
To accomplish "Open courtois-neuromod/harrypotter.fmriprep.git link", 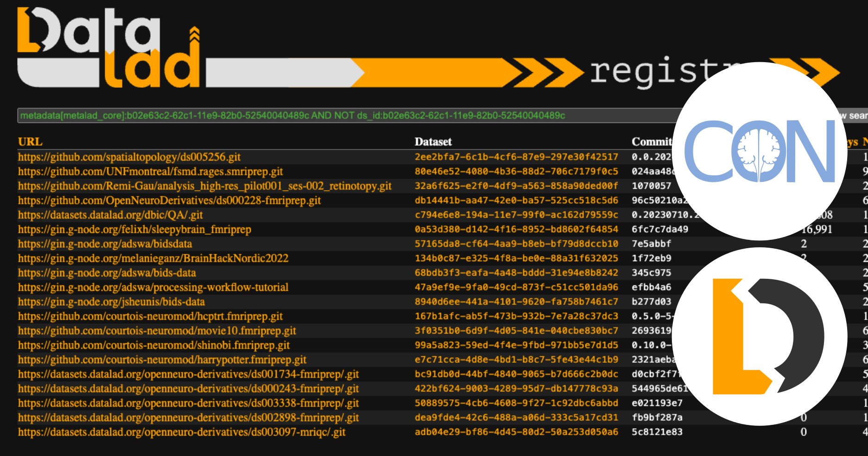I will (162, 360).
